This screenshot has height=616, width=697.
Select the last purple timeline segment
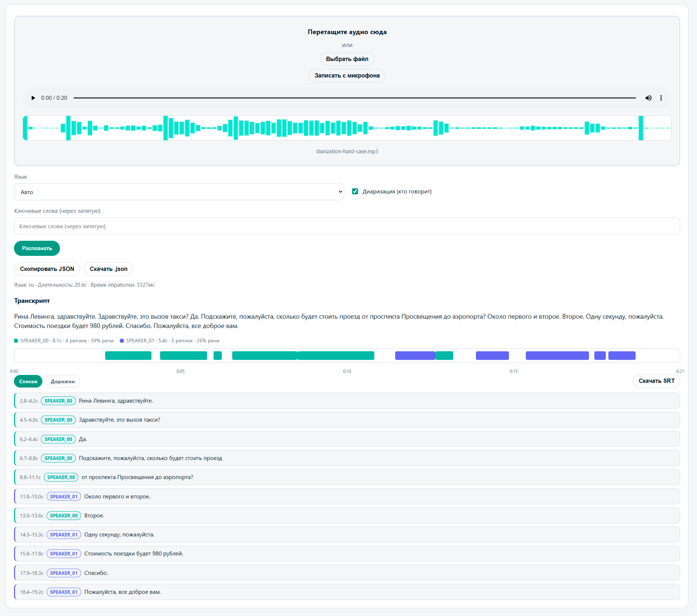click(x=622, y=356)
